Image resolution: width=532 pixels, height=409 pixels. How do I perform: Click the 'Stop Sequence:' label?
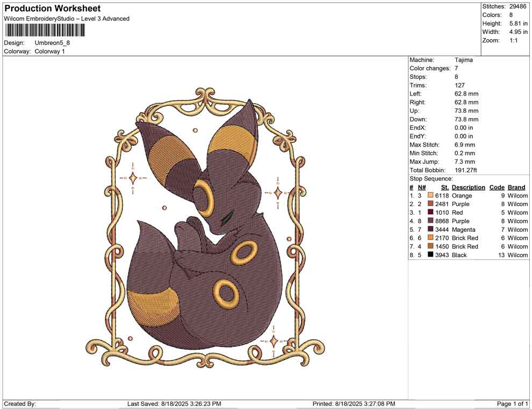point(431,179)
